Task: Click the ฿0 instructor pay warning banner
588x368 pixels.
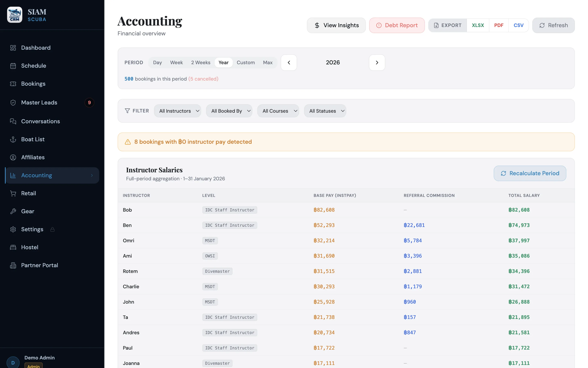Action: (346, 142)
